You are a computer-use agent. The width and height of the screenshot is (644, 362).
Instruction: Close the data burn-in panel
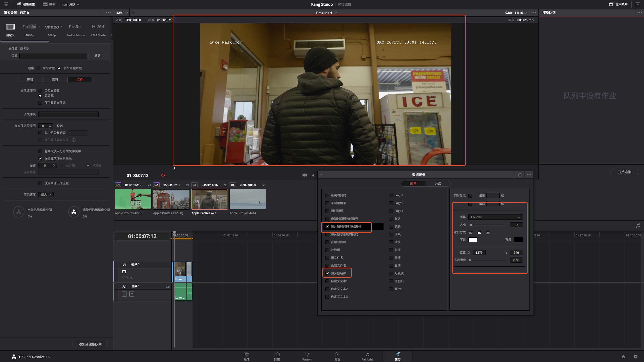click(x=321, y=175)
